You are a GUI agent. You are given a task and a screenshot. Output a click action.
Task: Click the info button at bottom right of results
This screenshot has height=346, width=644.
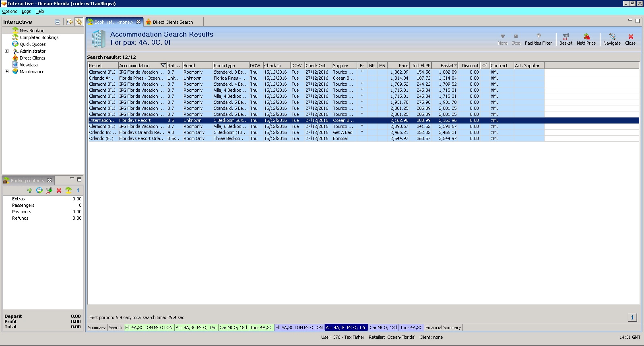pos(632,317)
